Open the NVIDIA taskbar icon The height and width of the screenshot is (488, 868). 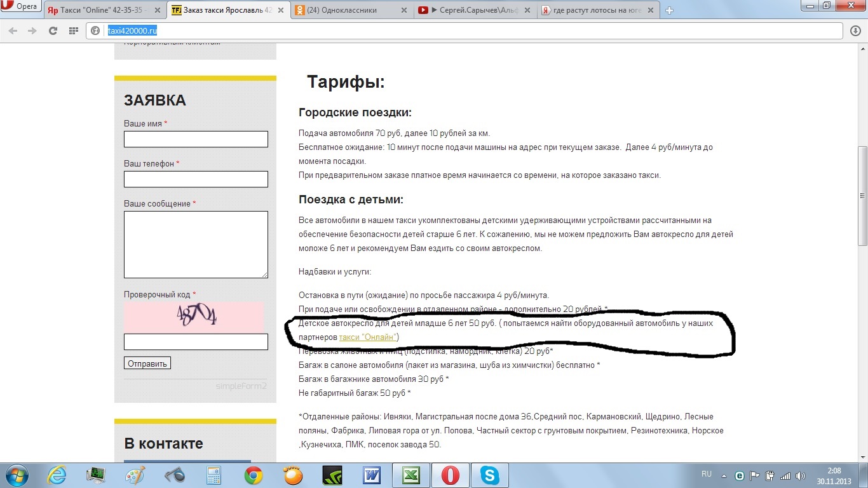point(333,475)
